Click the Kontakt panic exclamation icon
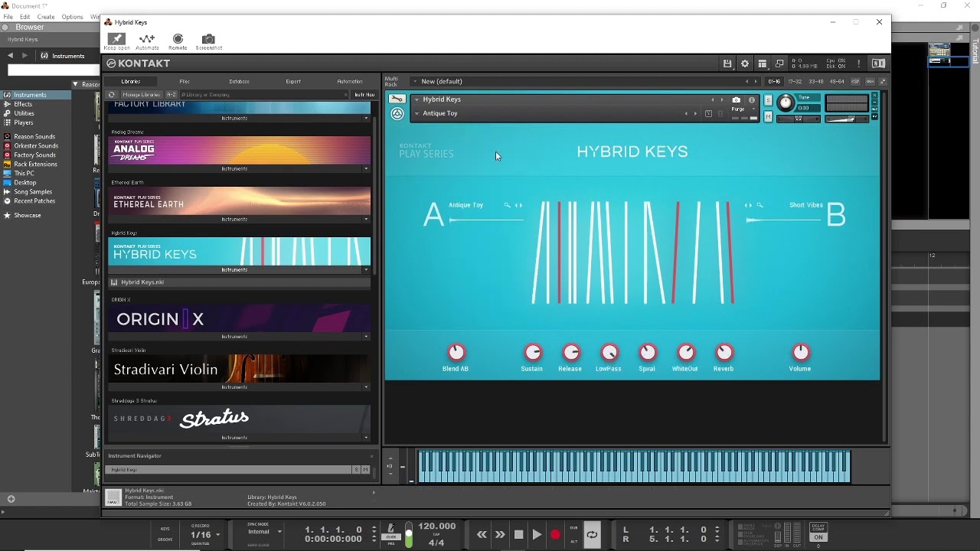 pyautogui.click(x=859, y=64)
